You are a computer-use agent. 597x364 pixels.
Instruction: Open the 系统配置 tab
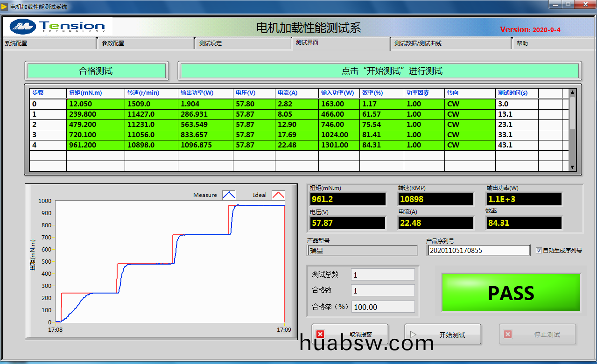click(x=49, y=43)
